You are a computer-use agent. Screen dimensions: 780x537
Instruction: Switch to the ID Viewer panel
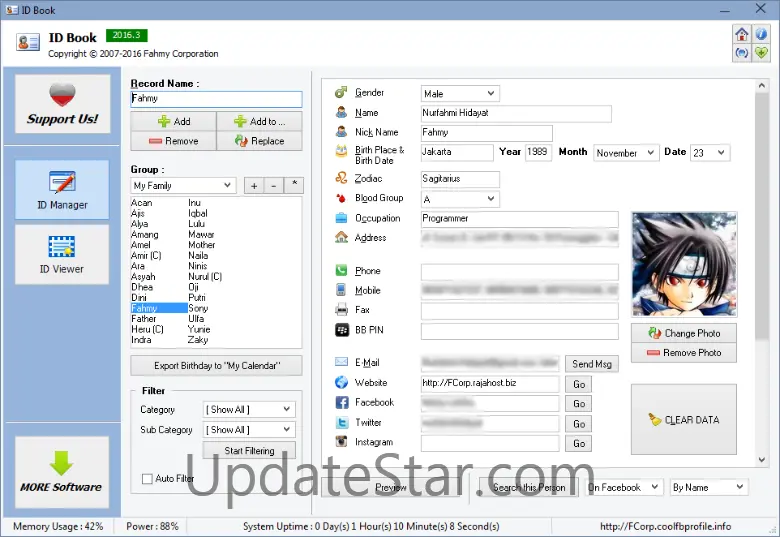pos(62,255)
